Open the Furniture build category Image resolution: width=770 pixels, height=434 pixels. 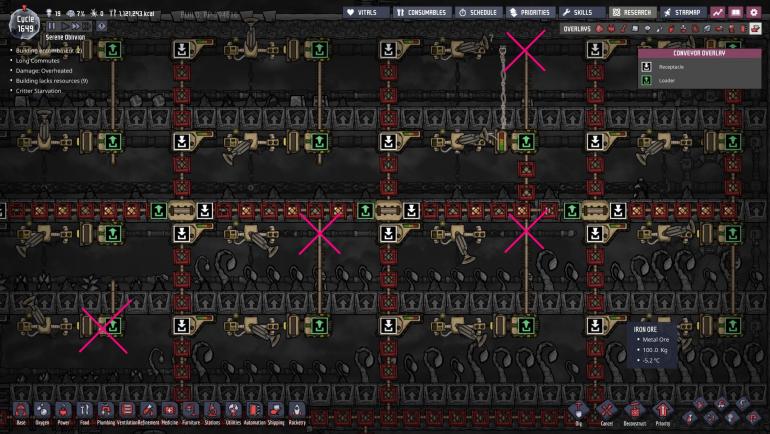pyautogui.click(x=191, y=412)
